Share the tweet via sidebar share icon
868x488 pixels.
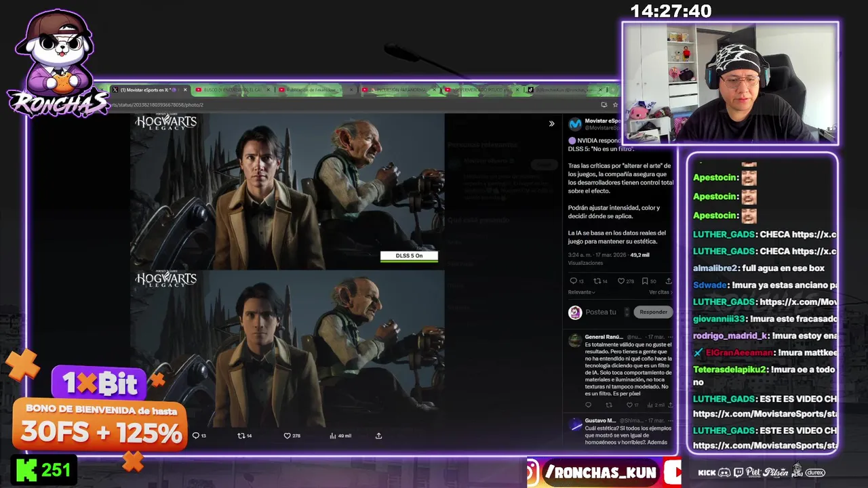[x=668, y=281]
